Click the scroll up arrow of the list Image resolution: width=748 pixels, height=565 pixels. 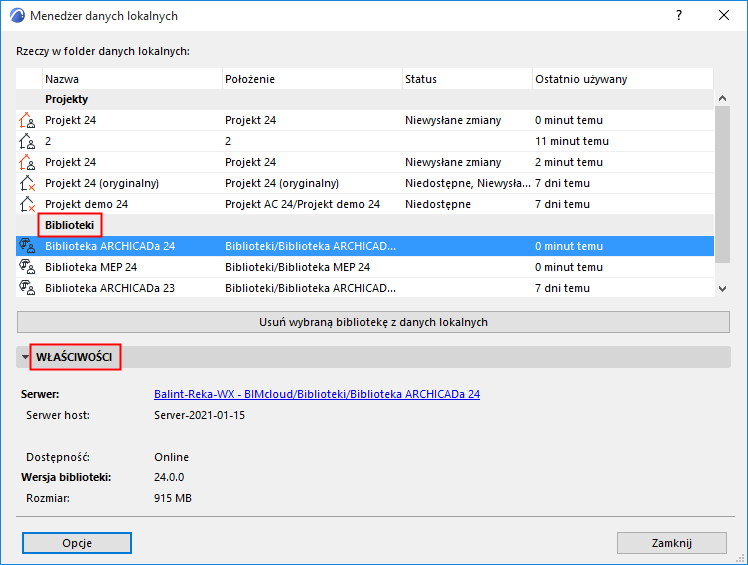tap(723, 98)
